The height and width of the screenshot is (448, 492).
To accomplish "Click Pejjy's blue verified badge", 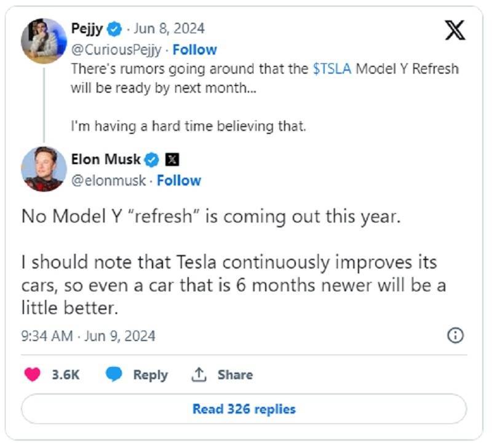I will click(x=114, y=28).
